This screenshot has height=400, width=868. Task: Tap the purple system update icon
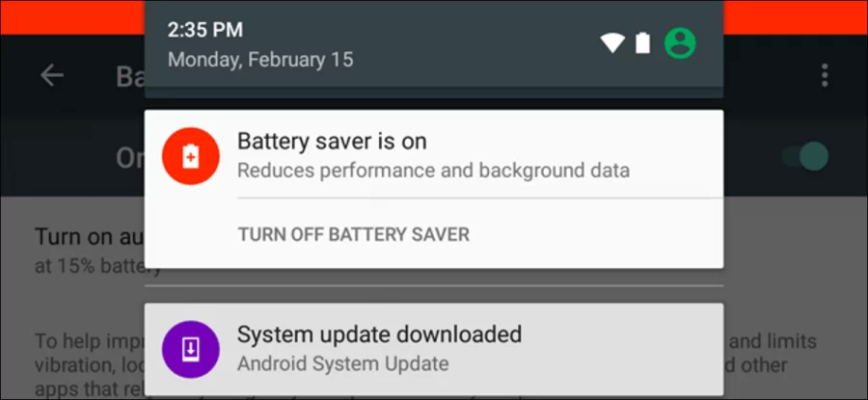point(190,350)
